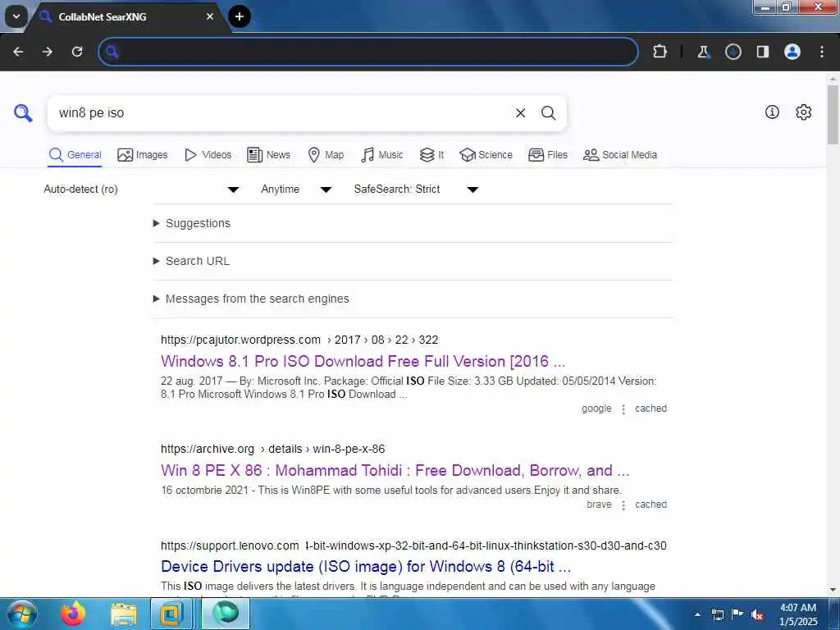This screenshot has height=630, width=840.
Task: Open browser extensions puzzle icon
Action: pos(660,52)
